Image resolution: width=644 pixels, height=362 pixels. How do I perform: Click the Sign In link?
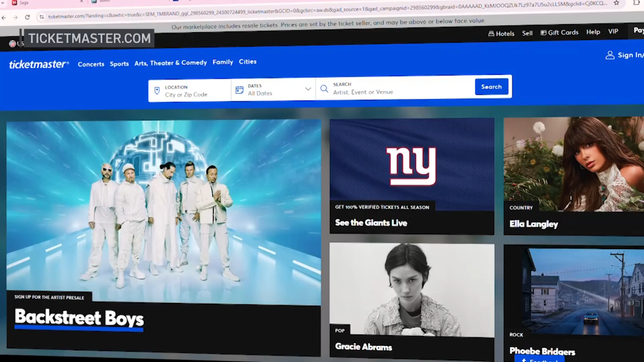[630, 55]
